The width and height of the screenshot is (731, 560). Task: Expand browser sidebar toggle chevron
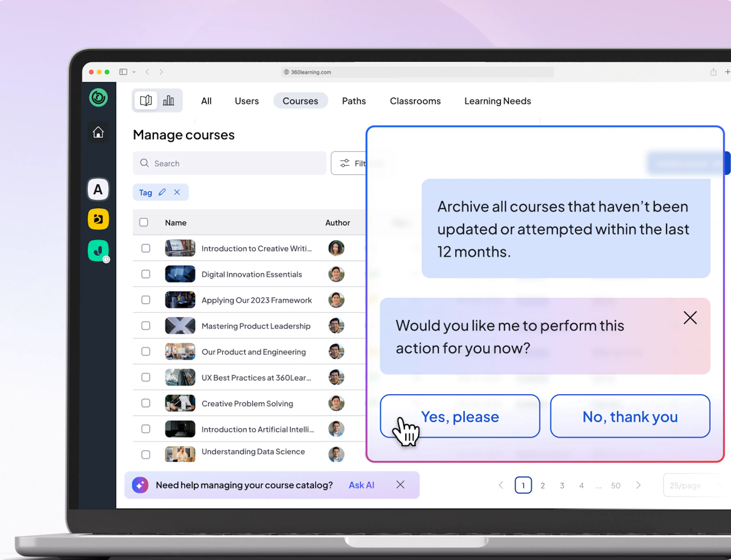134,72
